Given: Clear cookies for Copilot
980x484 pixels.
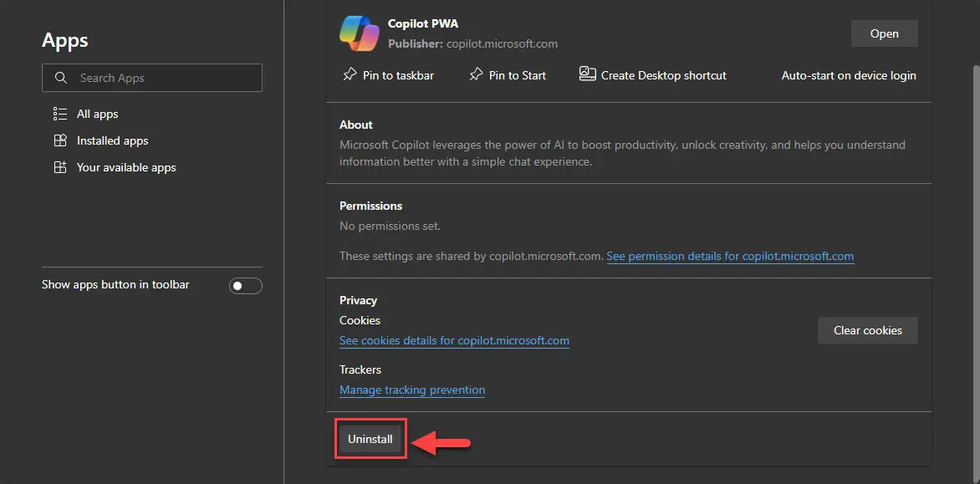Looking at the screenshot, I should click(867, 330).
